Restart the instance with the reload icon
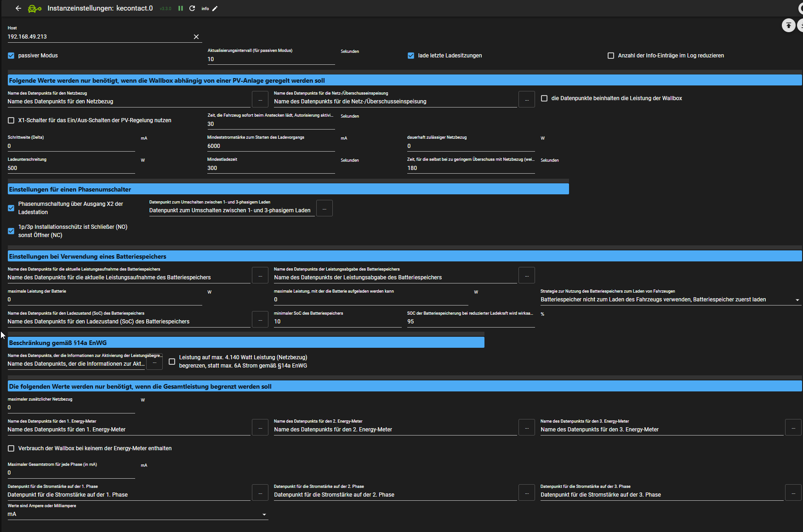This screenshot has width=803, height=532. 192,8
